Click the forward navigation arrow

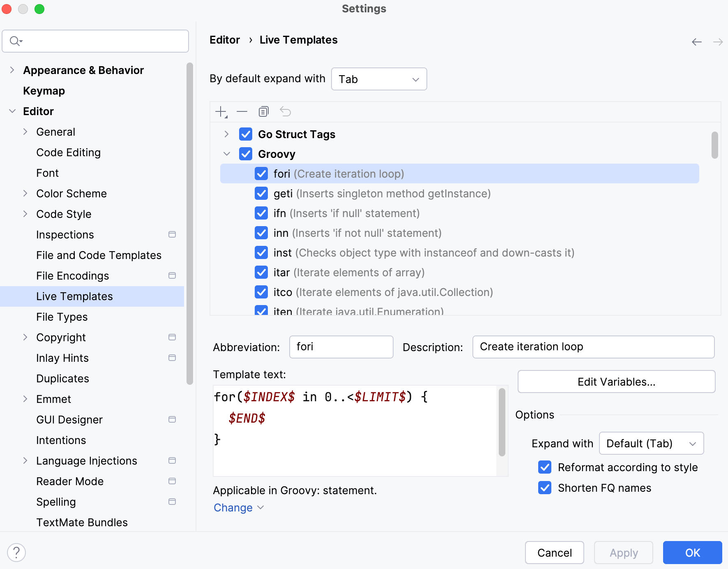tap(718, 42)
